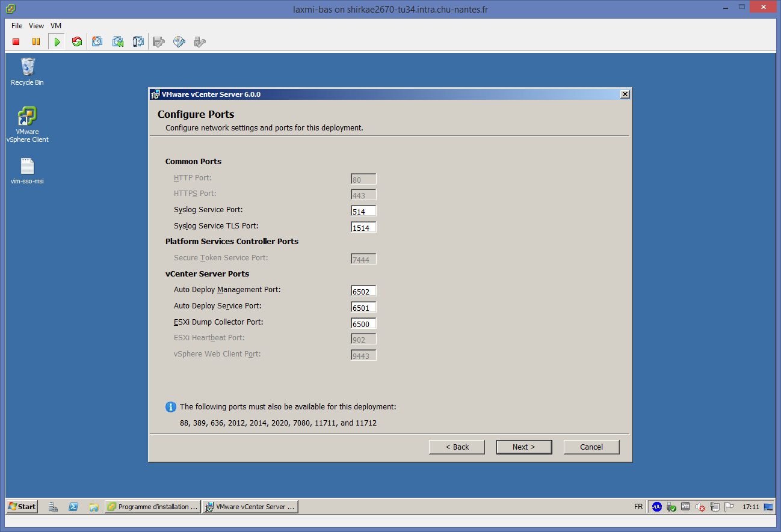This screenshot has width=781, height=532.
Task: Click the red Power Off toolbar icon
Action: pos(16,42)
